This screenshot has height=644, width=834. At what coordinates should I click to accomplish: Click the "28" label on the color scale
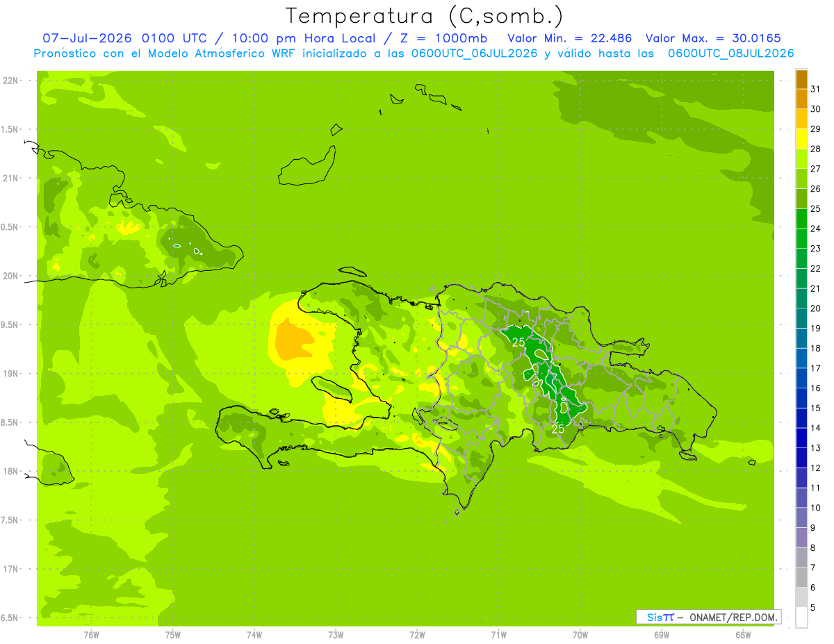point(816,149)
